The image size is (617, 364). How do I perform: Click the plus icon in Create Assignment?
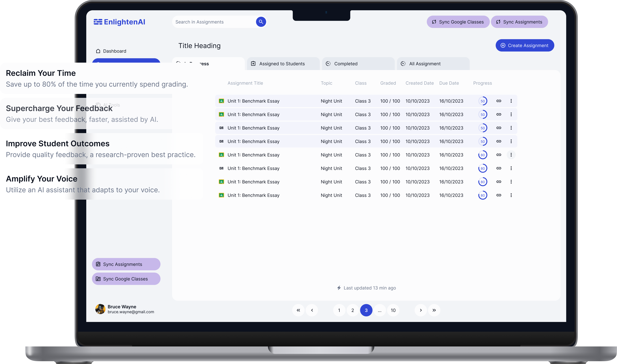503,45
